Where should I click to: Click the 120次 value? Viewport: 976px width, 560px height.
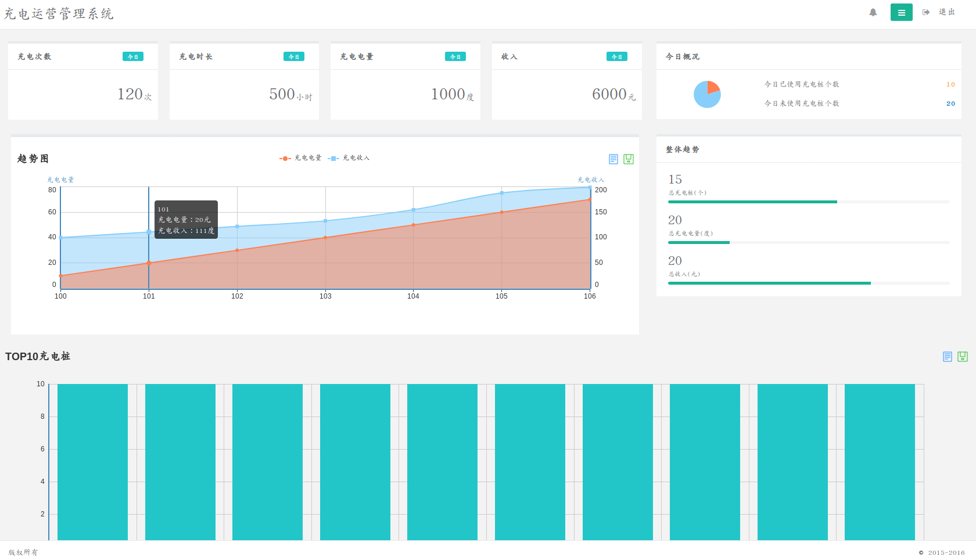134,94
